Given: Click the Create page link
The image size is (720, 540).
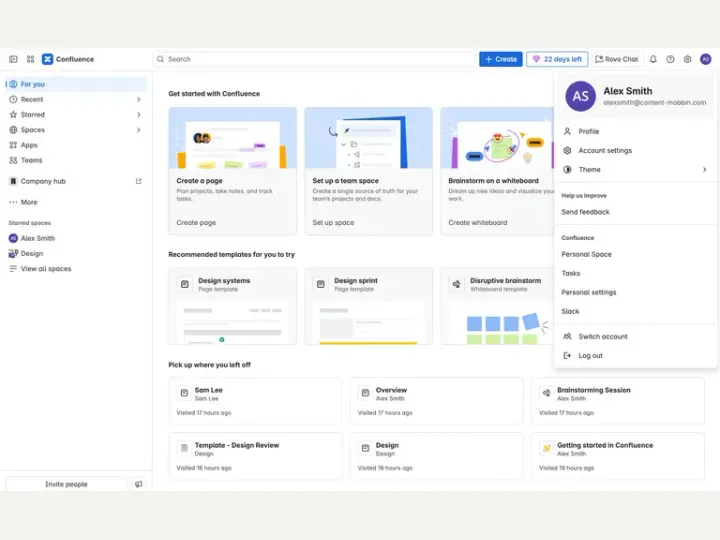Looking at the screenshot, I should click(196, 222).
